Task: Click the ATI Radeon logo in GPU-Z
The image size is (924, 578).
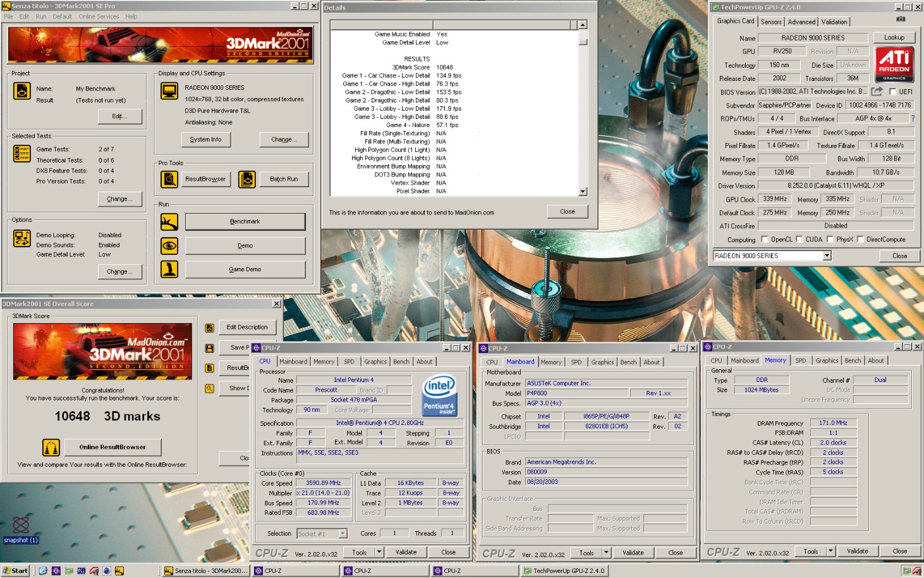Action: (894, 64)
